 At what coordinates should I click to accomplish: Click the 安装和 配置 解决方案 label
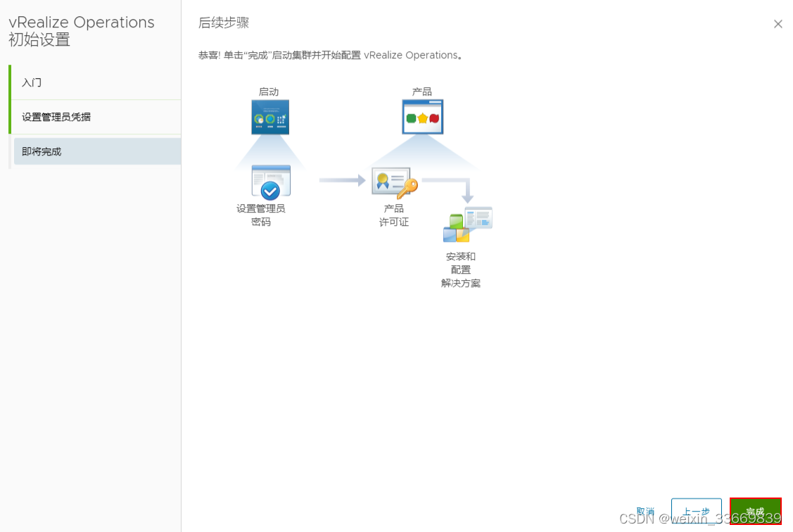pos(461,270)
